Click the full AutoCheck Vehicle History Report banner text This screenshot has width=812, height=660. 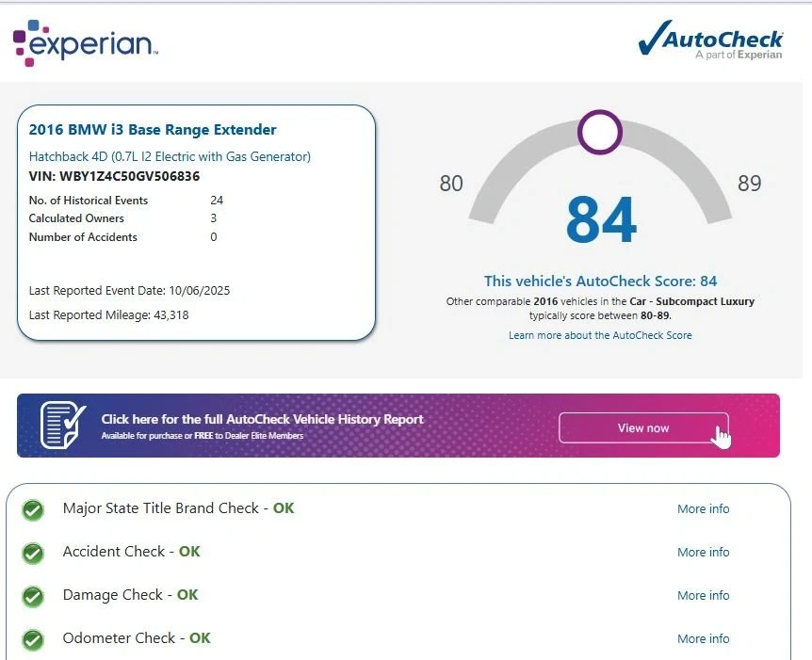tap(262, 419)
